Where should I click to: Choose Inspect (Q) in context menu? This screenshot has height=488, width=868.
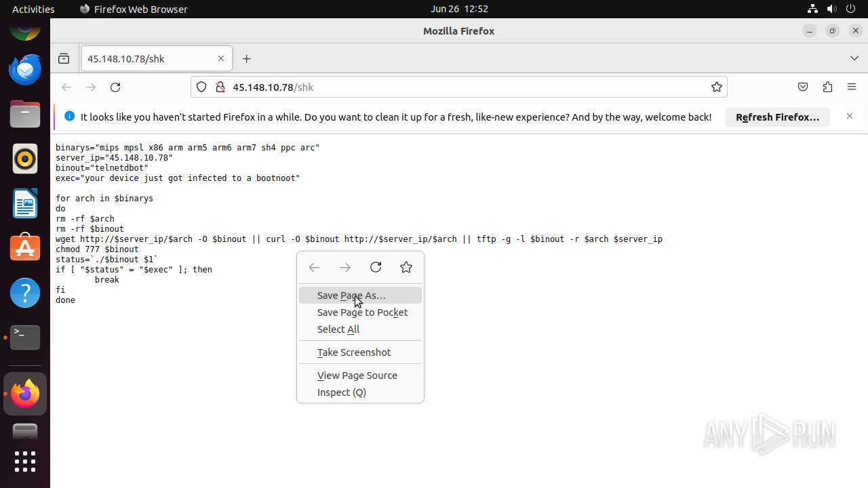tap(360, 392)
